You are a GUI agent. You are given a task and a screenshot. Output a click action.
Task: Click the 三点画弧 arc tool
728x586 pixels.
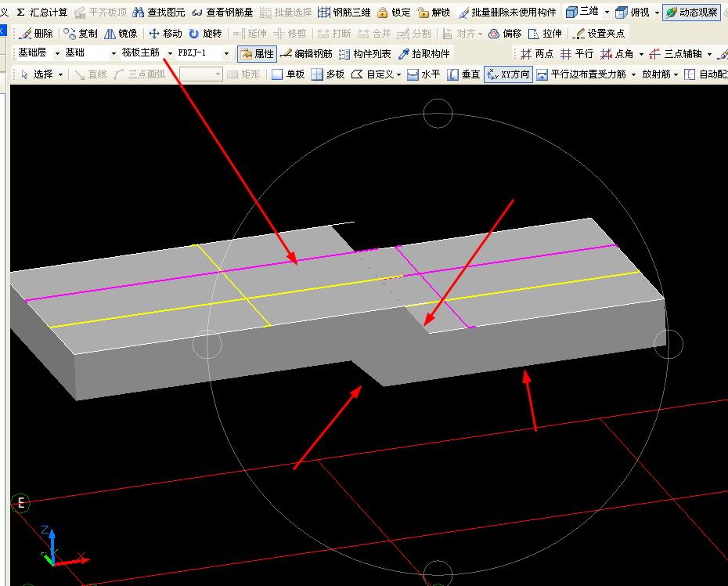(139, 74)
